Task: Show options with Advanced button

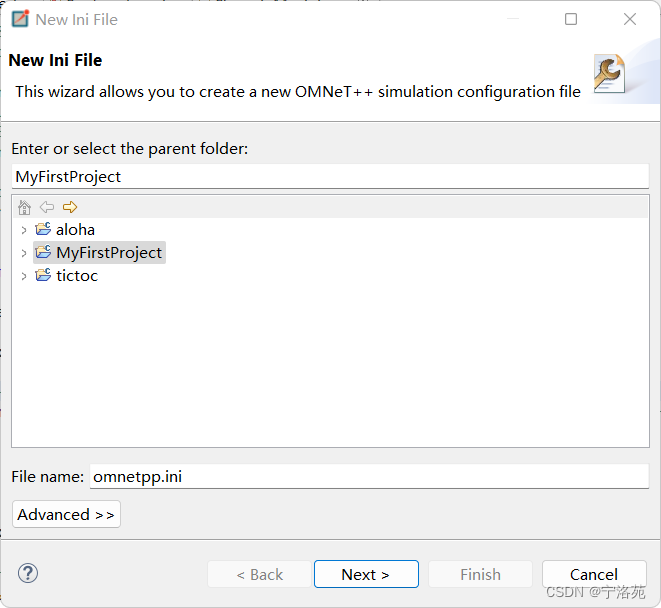Action: 66,514
